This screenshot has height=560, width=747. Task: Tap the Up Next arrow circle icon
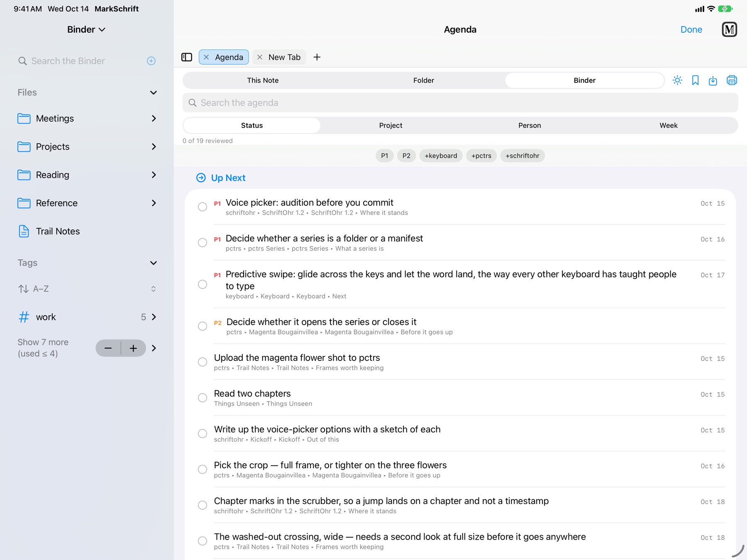[x=201, y=178]
